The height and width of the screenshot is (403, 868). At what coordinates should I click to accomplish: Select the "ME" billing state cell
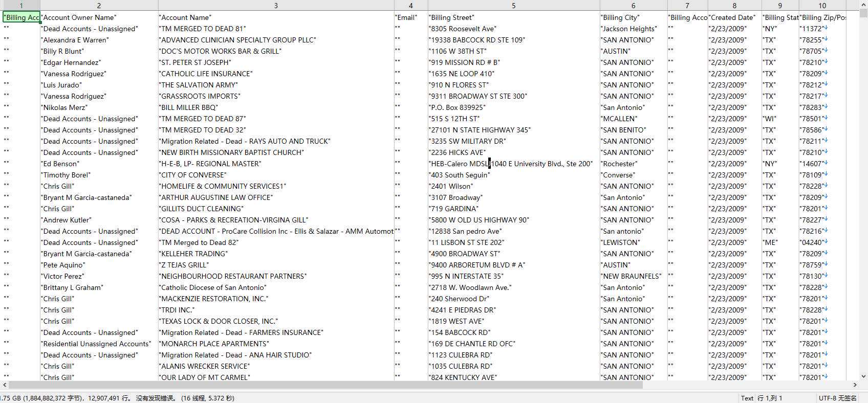point(780,242)
